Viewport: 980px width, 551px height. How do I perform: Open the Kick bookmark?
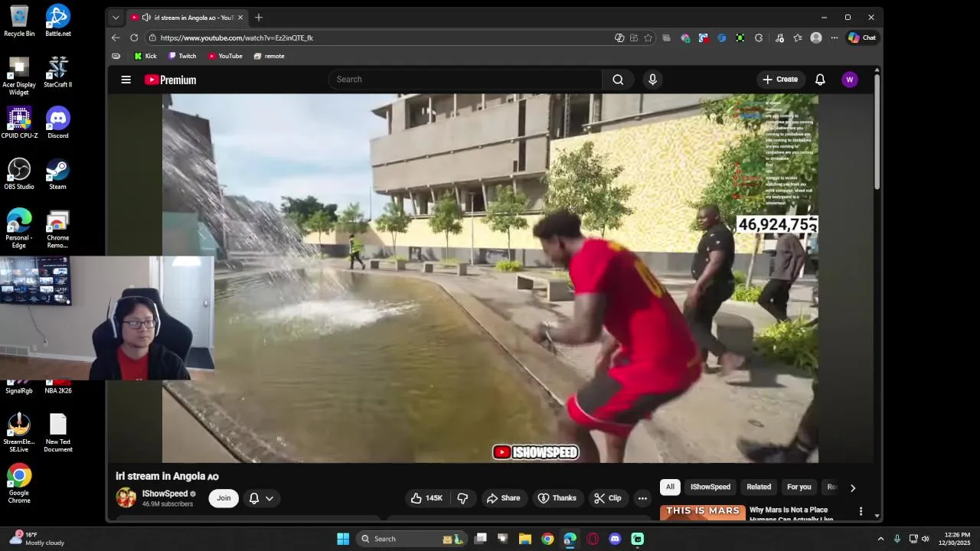(145, 56)
